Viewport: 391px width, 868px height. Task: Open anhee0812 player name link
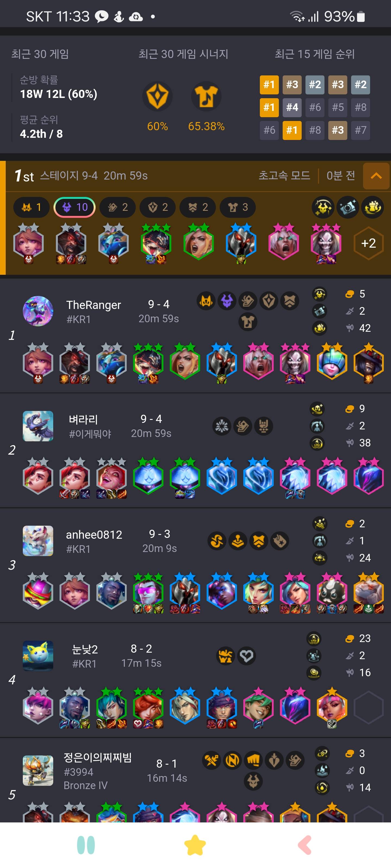click(94, 534)
